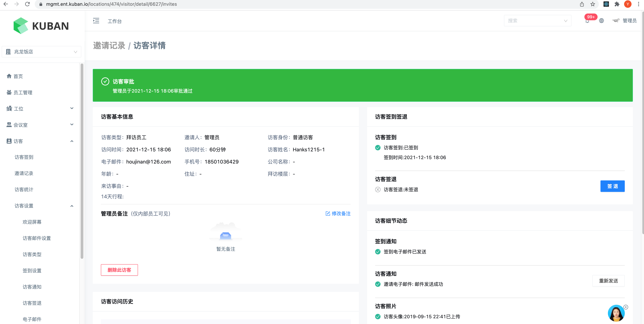This screenshot has height=324, width=644.
Task: Open 访客邮件设置 in sidebar
Action: tap(37, 238)
